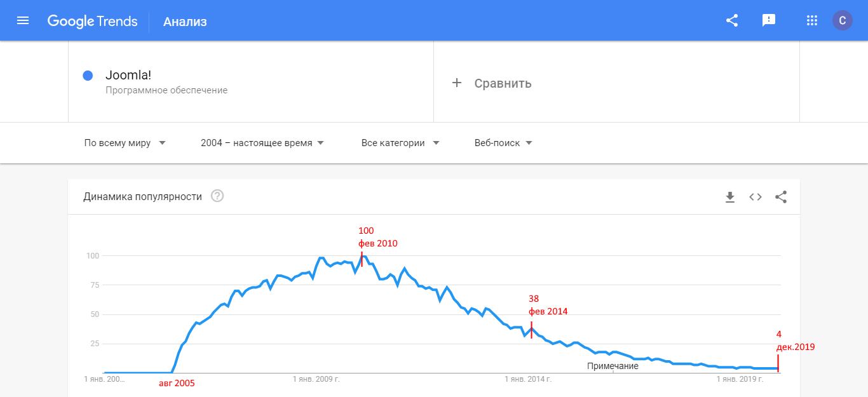
Task: Click the share icon in header
Action: click(x=732, y=21)
